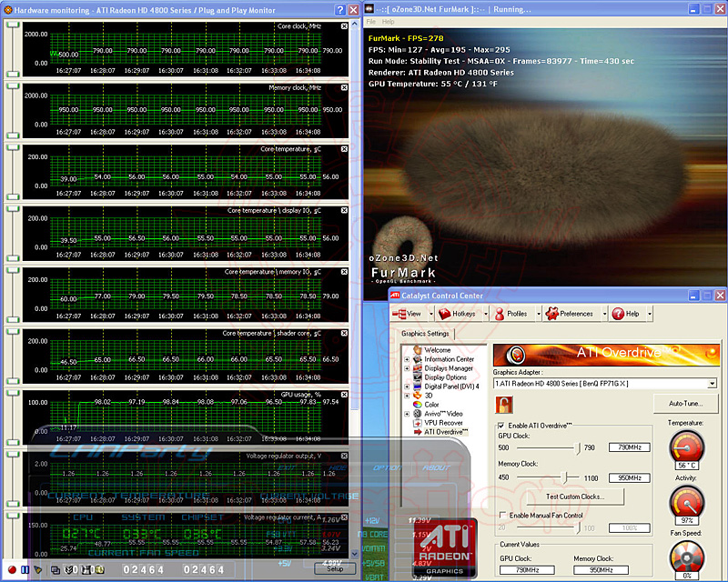Click the View button in Catalyst Control Center
Screen dimensions: 728x582
point(407,314)
